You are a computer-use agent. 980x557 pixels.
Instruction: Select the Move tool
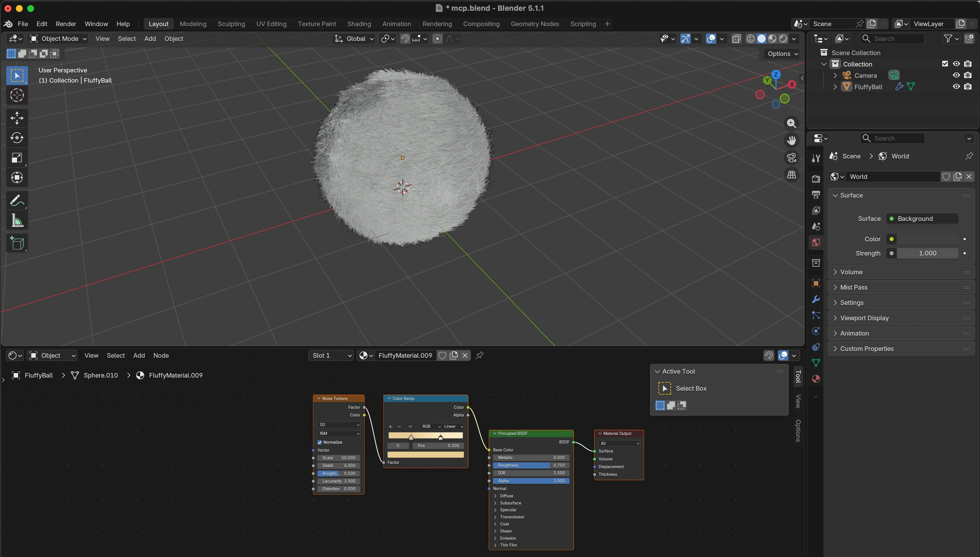pos(17,118)
